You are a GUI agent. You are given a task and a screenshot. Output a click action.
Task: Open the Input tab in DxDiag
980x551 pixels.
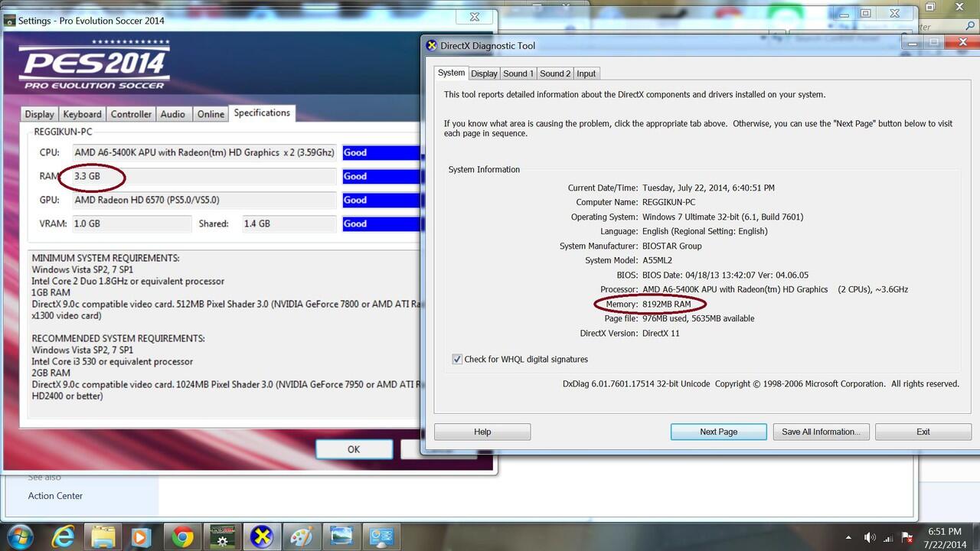(586, 73)
